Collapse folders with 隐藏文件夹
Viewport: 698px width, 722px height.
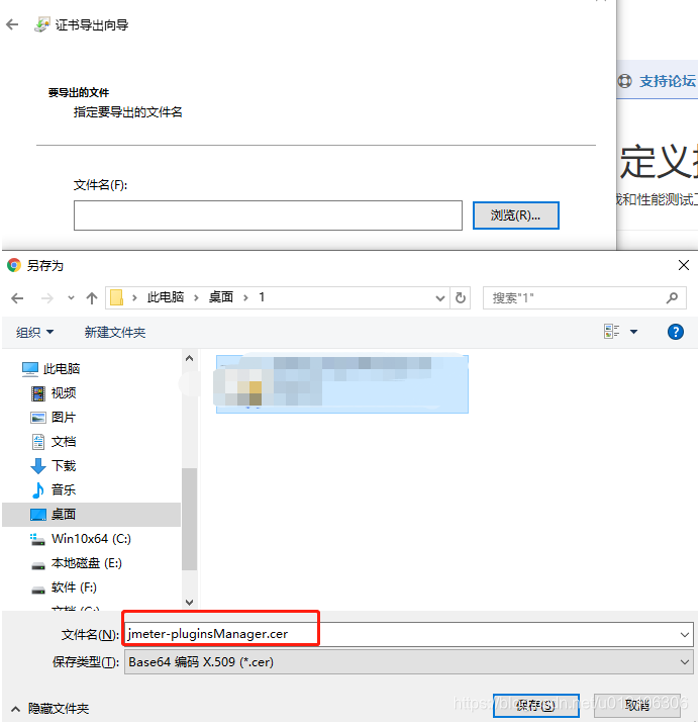[51, 708]
